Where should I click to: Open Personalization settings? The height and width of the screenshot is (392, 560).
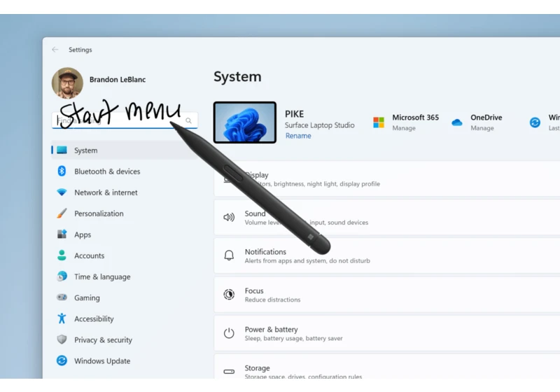pos(99,213)
